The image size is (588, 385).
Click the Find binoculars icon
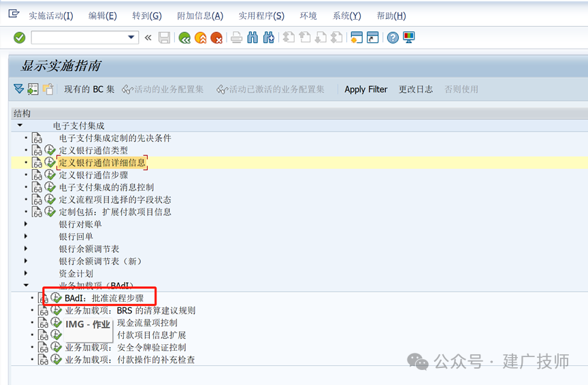(252, 37)
